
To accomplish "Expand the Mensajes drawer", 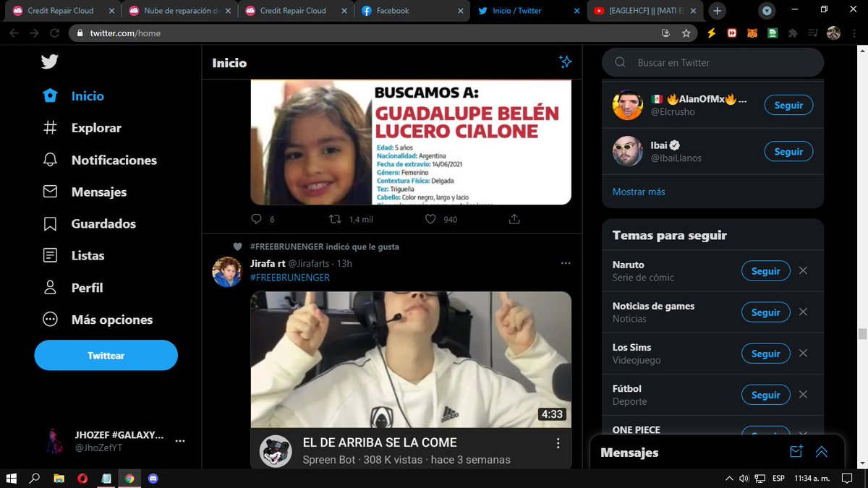I will (822, 452).
